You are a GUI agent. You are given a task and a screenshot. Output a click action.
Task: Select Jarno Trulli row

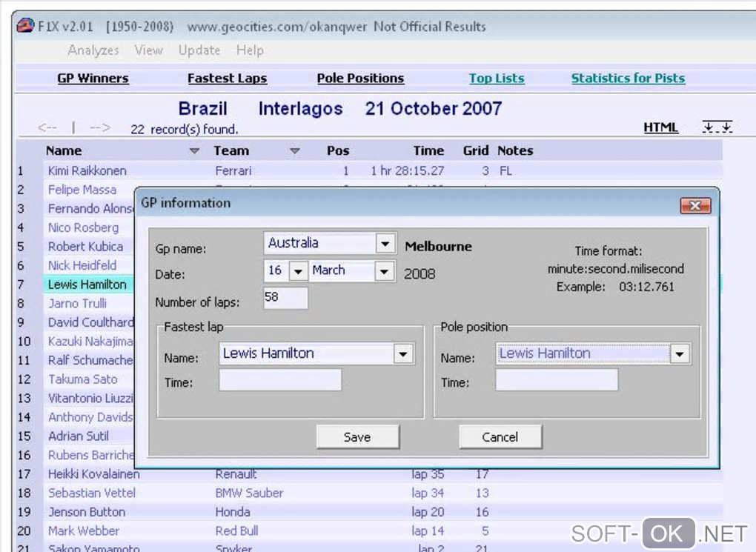click(x=77, y=303)
